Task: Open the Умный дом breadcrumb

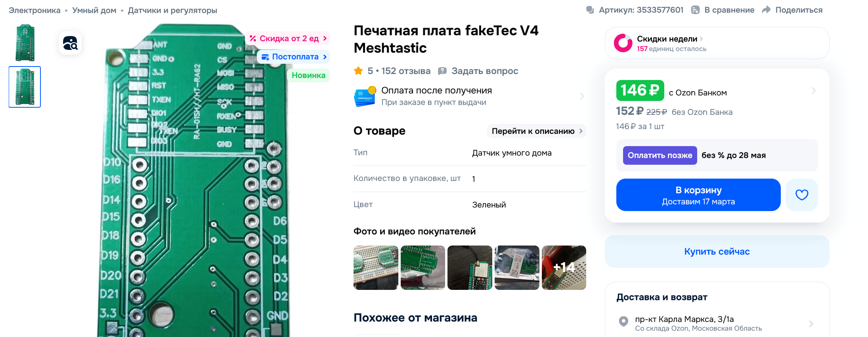Action: [94, 10]
